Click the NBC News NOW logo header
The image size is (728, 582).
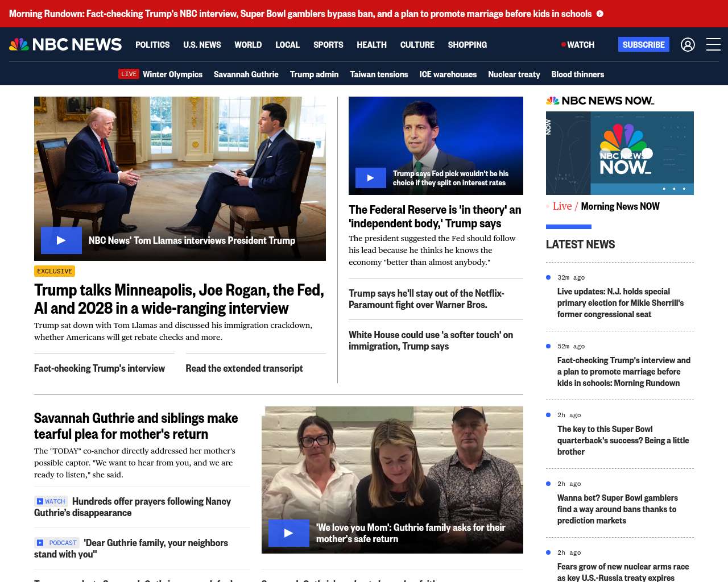(600, 101)
